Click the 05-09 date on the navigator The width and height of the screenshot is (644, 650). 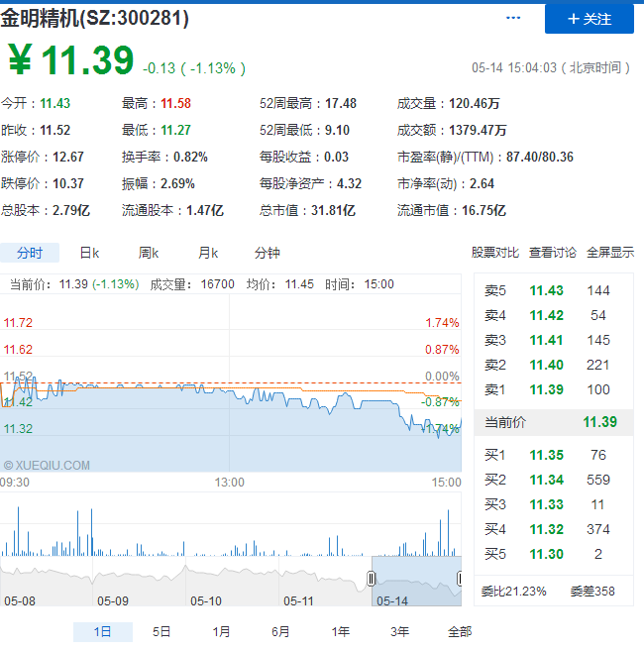click(113, 600)
